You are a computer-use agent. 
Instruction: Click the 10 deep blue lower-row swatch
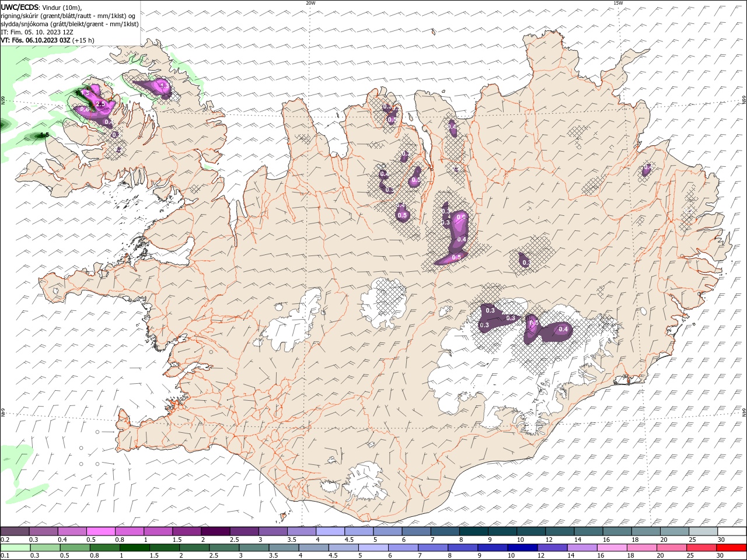click(x=521, y=548)
